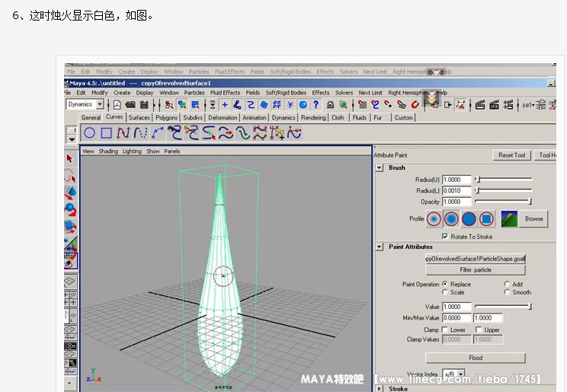The image size is (567, 392).
Task: Click the Reset Tool button
Action: pos(512,155)
